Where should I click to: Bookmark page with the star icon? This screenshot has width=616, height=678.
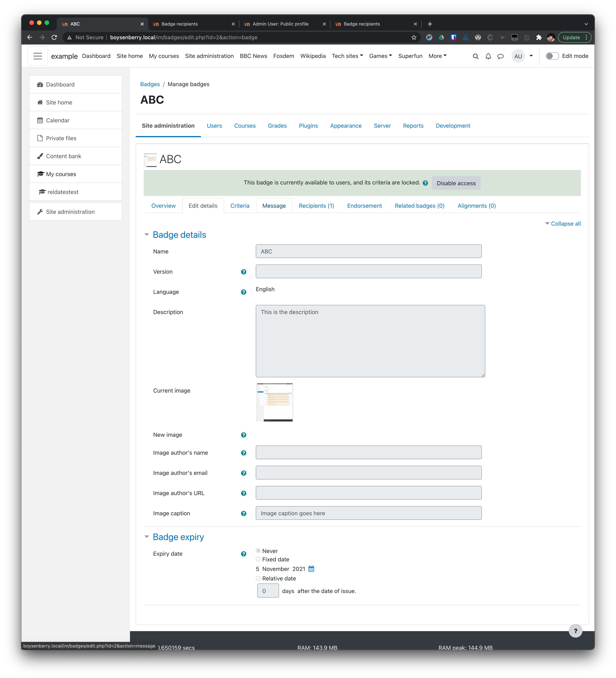414,37
